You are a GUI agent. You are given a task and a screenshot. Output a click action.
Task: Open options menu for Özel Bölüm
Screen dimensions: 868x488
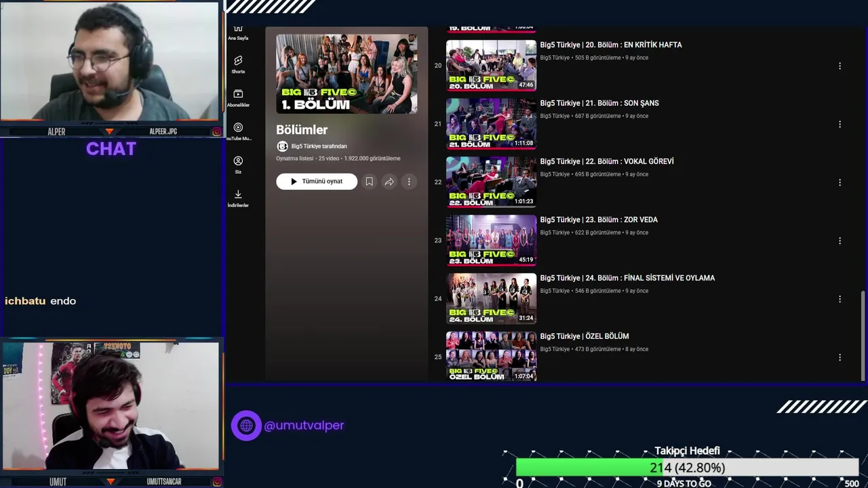point(840,357)
